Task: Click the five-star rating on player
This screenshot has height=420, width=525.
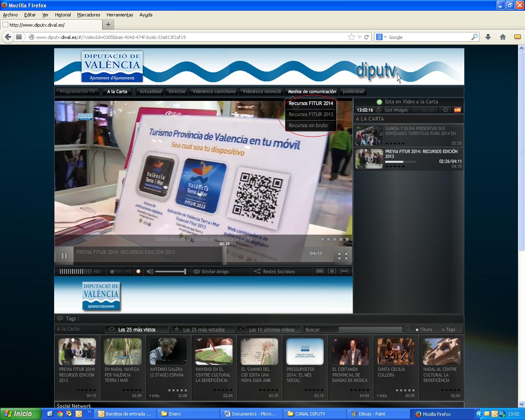Action: coord(335,239)
